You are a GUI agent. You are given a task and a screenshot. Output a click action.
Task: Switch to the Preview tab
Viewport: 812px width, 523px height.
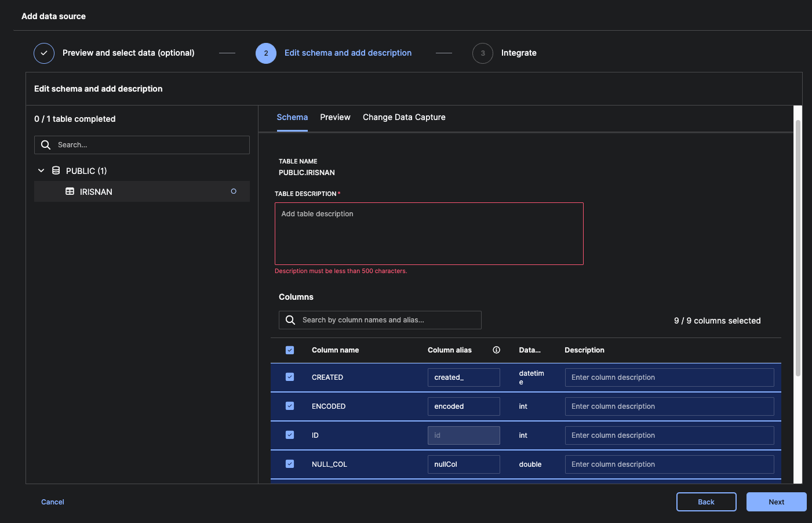tap(335, 117)
